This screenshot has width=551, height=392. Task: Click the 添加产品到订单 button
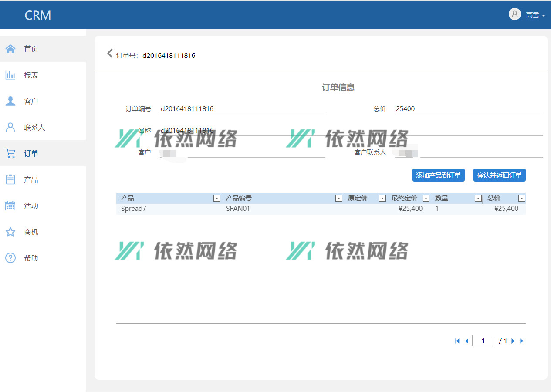click(x=438, y=175)
